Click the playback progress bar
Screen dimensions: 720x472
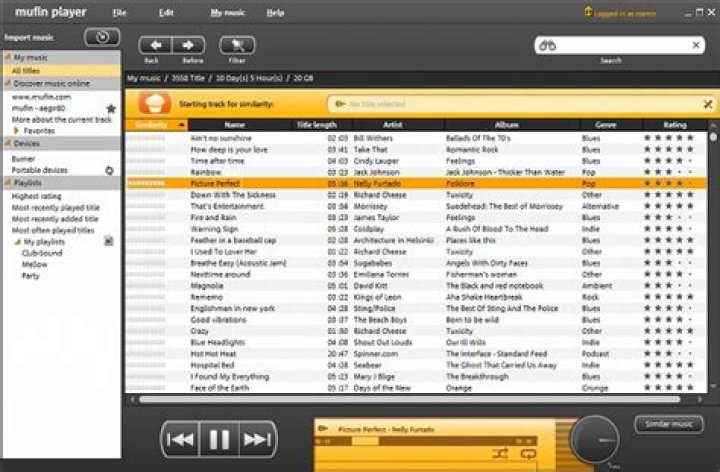click(425, 441)
